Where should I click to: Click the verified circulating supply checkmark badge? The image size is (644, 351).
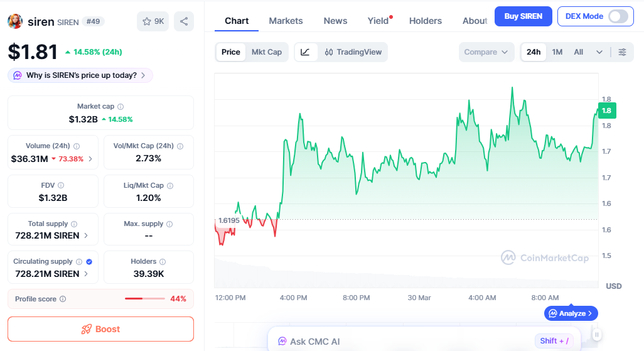tap(89, 262)
